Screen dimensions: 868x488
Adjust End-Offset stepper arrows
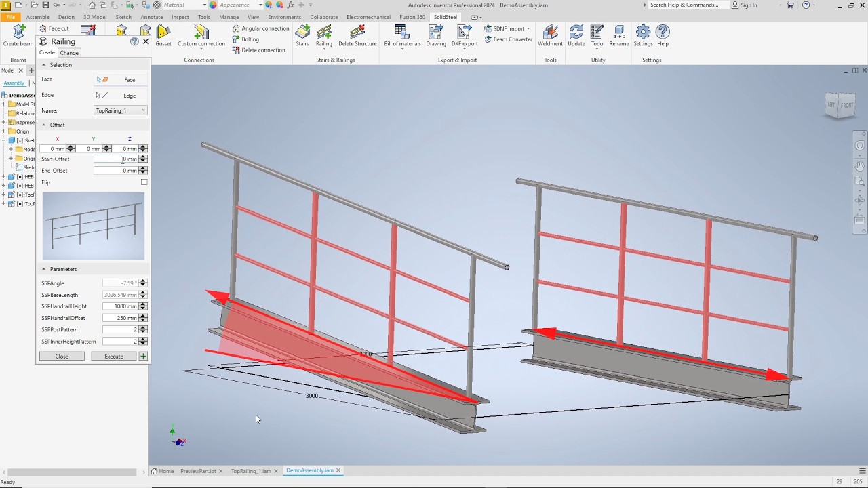[142, 171]
